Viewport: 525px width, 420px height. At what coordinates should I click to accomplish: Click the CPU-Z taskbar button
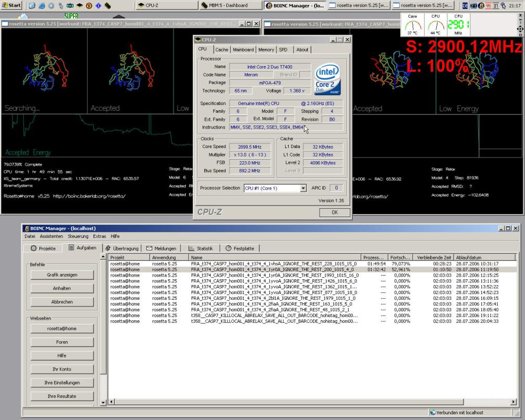point(167,5)
